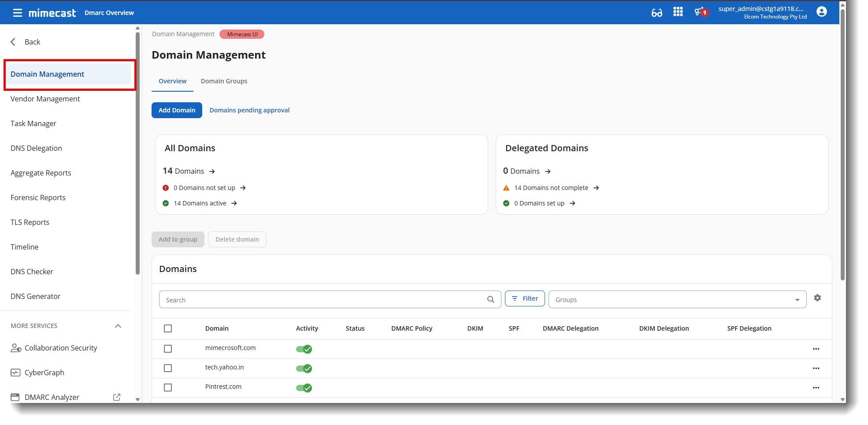Select the checkbox for mimecrosoft.com
Screen dimensions: 868x425
click(168, 349)
